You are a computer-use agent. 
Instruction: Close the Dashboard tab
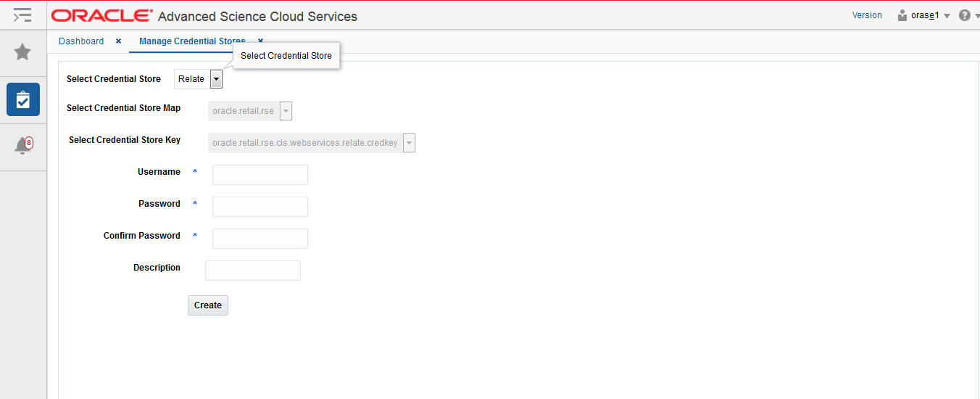click(118, 41)
